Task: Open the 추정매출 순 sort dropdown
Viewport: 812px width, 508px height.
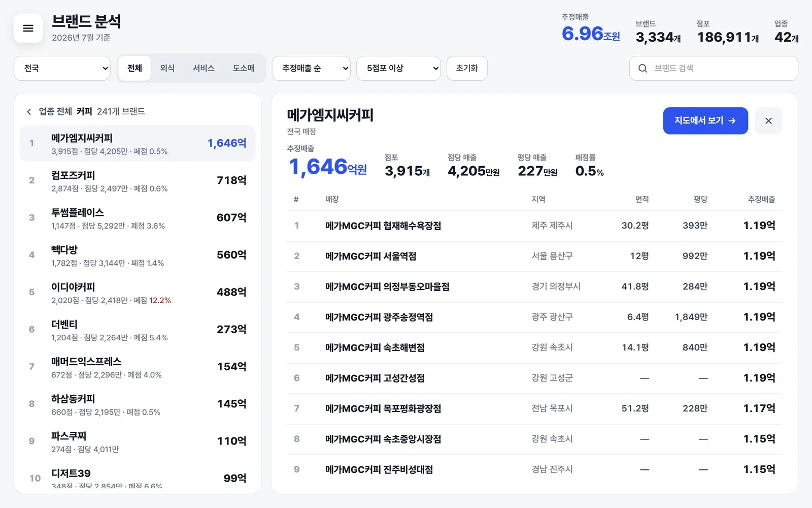Action: pyautogui.click(x=311, y=68)
